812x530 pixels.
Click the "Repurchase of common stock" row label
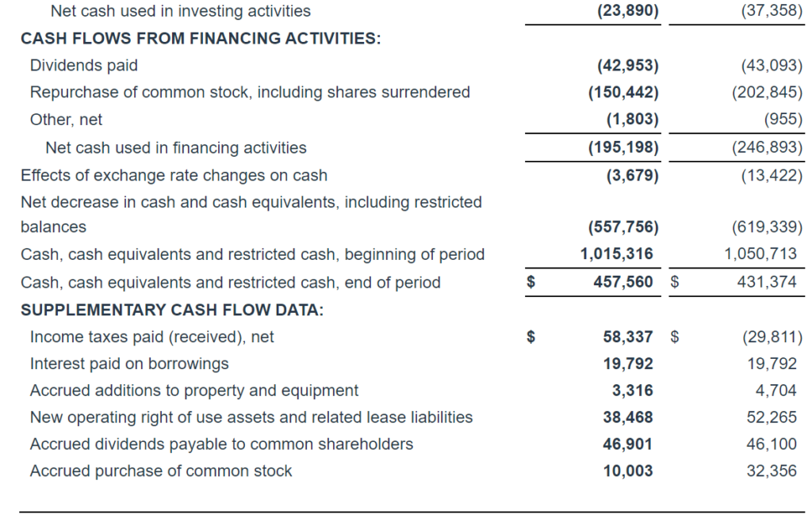click(250, 93)
